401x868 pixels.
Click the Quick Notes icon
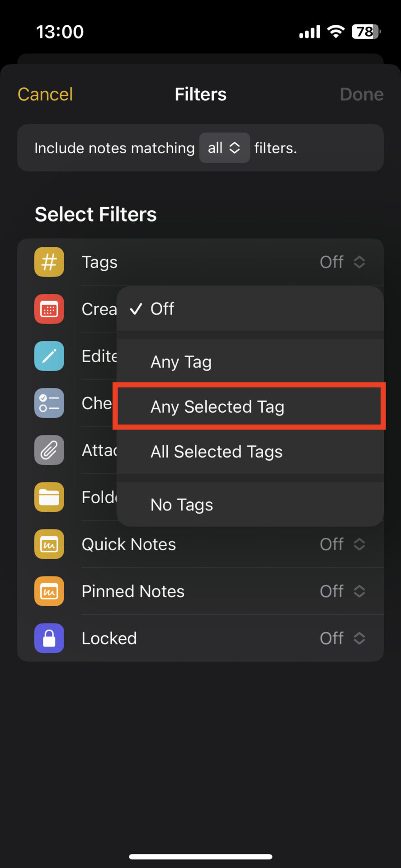point(49,544)
